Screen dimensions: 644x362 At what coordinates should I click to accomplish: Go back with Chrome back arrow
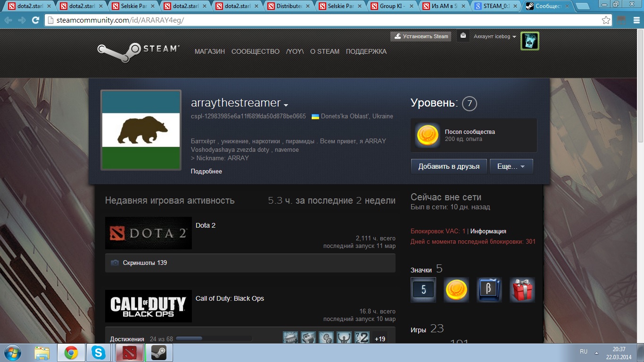click(8, 20)
